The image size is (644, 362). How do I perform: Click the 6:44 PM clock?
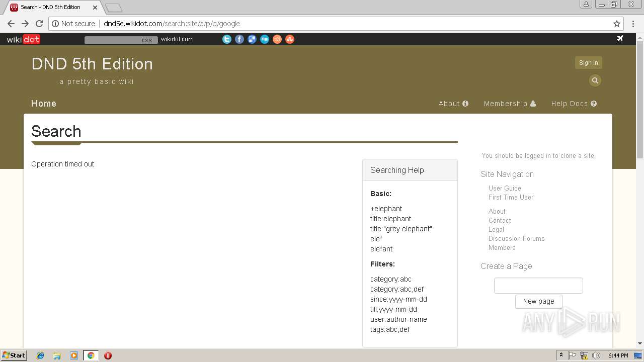618,355
